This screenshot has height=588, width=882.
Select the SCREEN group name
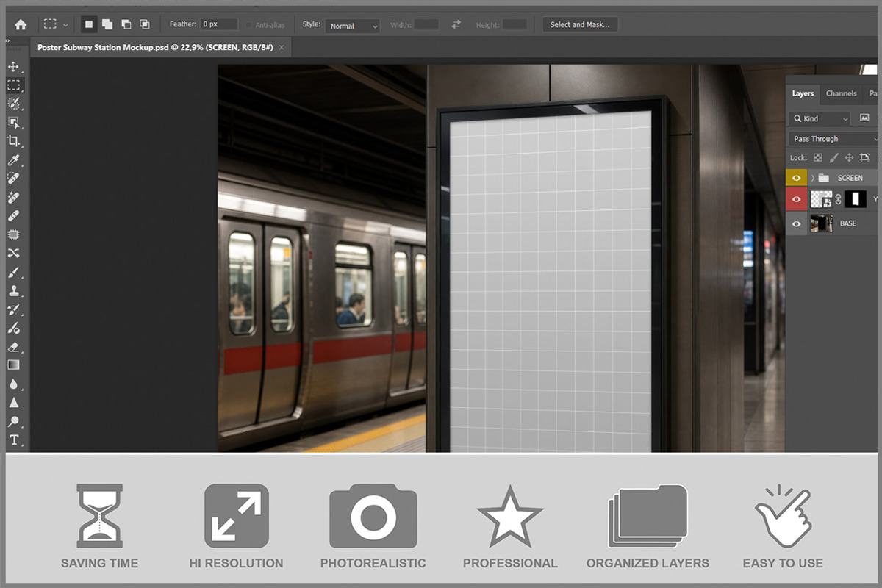click(x=850, y=178)
